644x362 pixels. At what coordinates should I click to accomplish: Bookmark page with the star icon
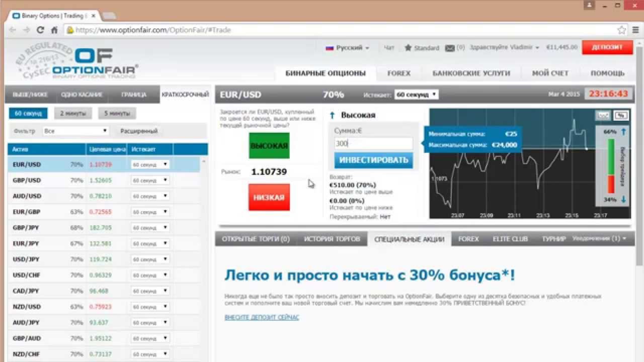point(622,30)
